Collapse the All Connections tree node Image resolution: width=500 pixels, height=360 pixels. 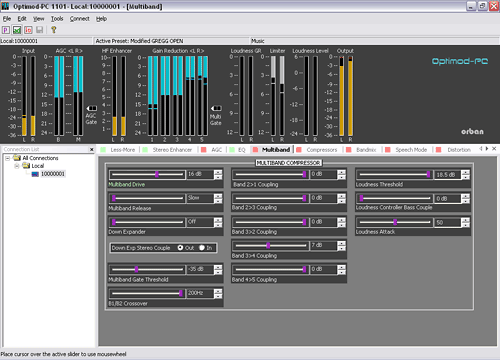coord(7,158)
